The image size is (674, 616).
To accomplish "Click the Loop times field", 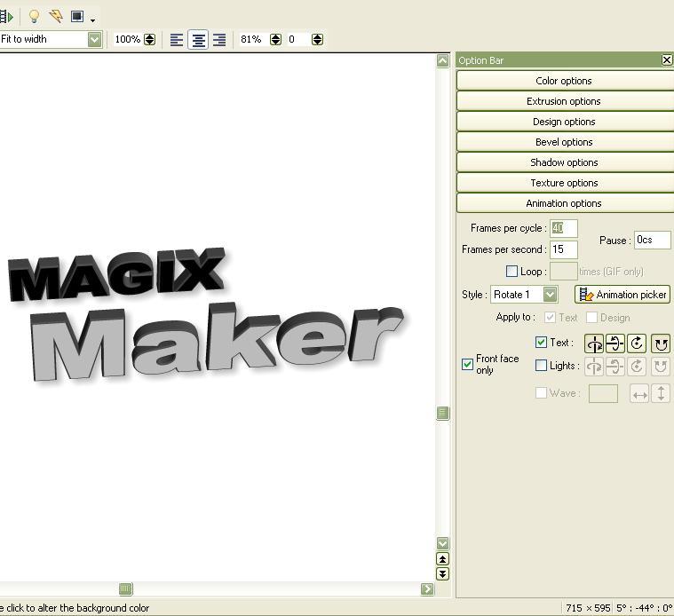I will 564,272.
